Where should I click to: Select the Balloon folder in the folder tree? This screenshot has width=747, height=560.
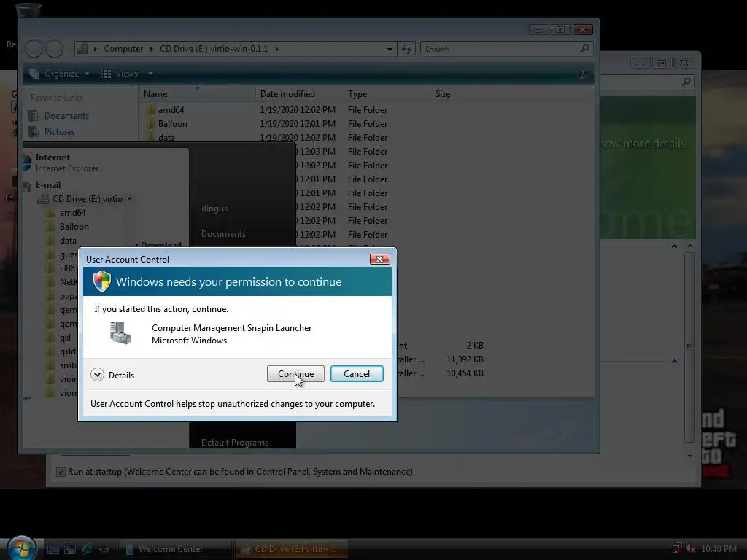pos(74,227)
